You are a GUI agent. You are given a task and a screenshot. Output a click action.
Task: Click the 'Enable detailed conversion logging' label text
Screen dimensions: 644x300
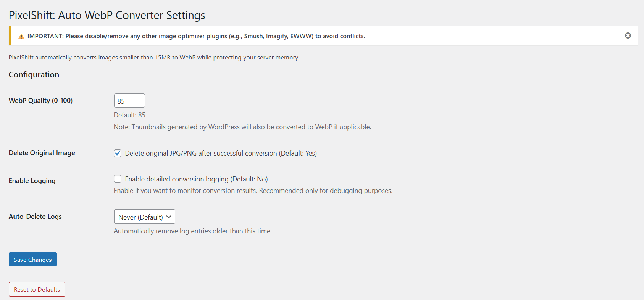pyautogui.click(x=196, y=179)
